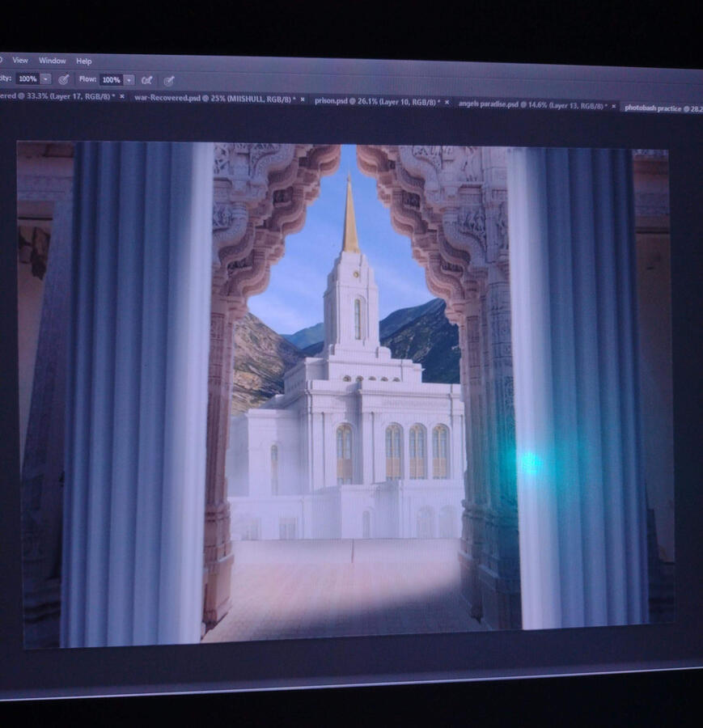This screenshot has height=728, width=703.
Task: Close the war-Recovered.psd document tab
Action: tap(303, 99)
